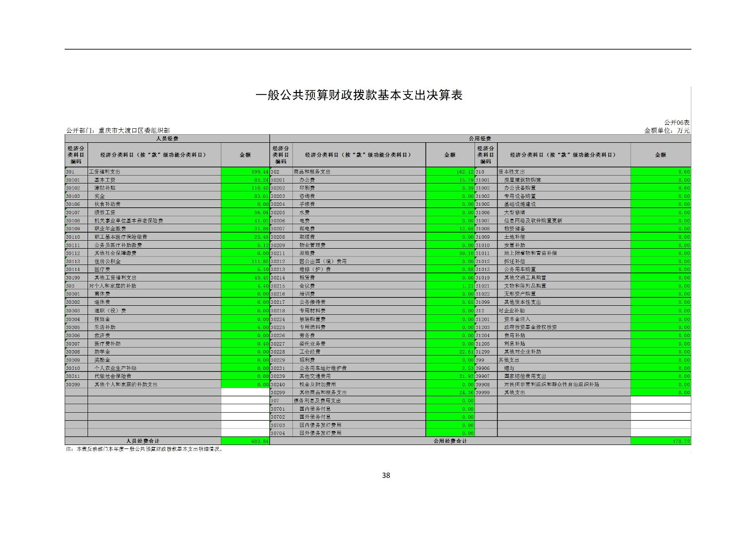Click the 公务接待费 cell
Image resolution: width=756 pixels, height=534 pixels.
tap(312, 302)
